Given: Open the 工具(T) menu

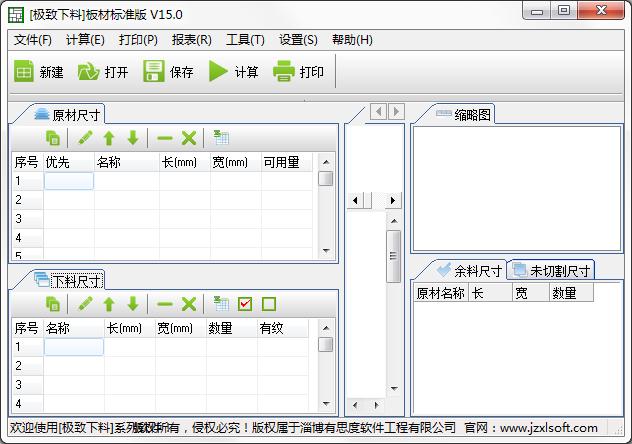Looking at the screenshot, I should point(245,40).
